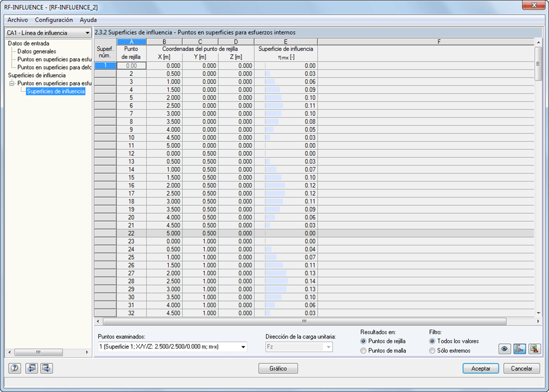Select column A header

(131, 42)
